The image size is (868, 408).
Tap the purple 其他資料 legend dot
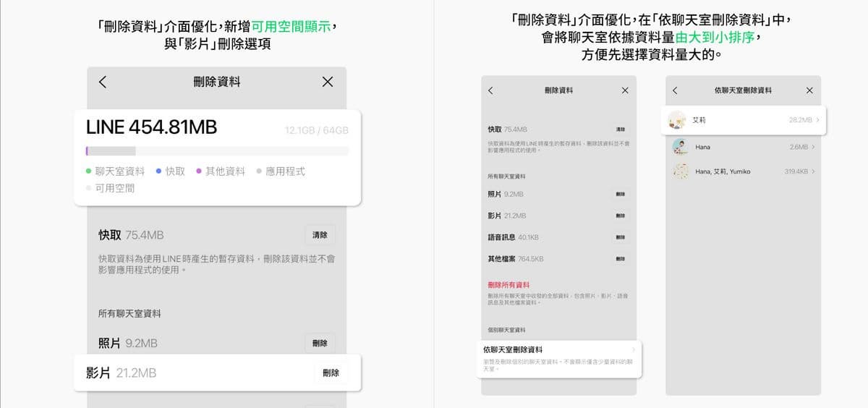pos(198,171)
